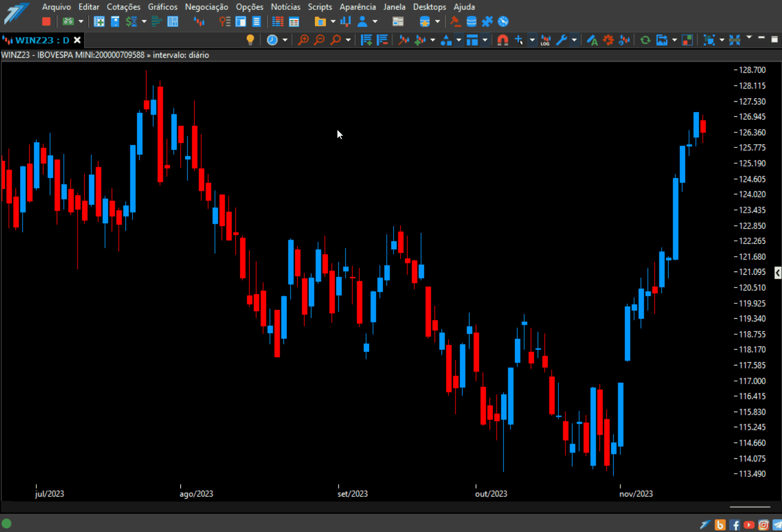
Task: Open the Ajuda menu
Action: pyautogui.click(x=464, y=7)
